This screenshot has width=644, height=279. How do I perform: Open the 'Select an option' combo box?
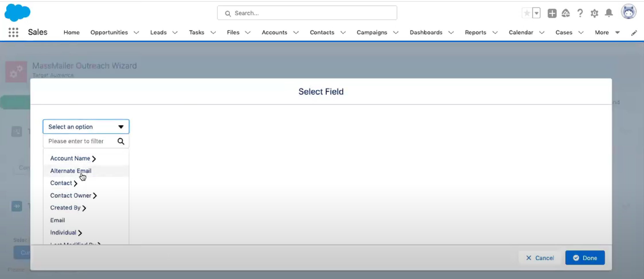(x=86, y=127)
